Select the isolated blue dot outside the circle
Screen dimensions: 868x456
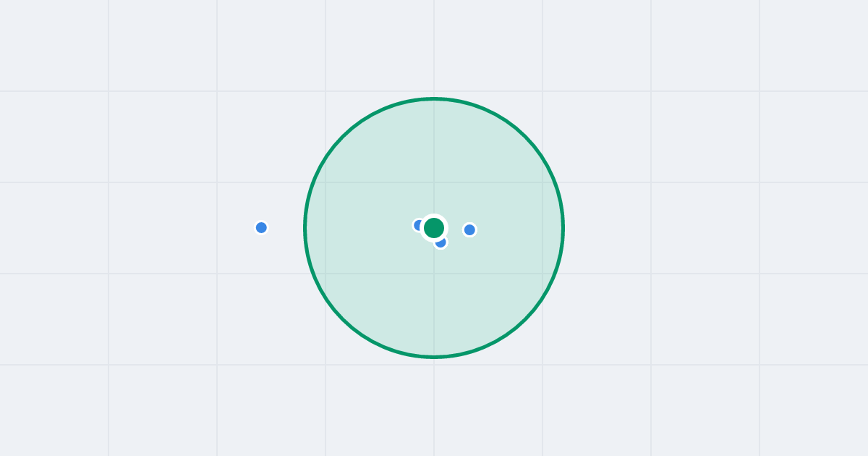coord(261,227)
